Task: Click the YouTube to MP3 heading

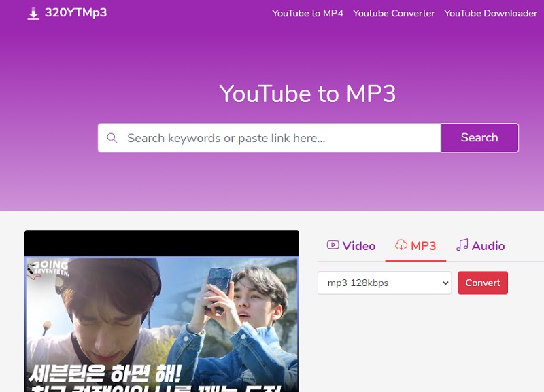Action: tap(307, 94)
